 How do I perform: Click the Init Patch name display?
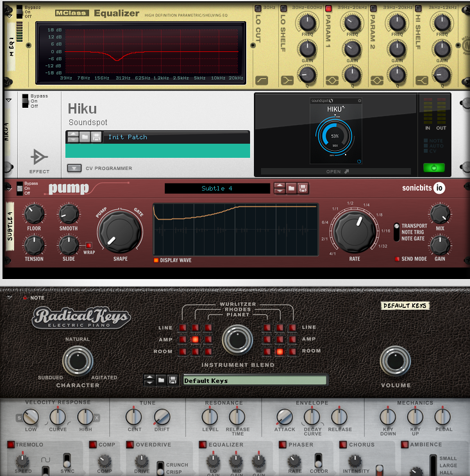pos(176,137)
